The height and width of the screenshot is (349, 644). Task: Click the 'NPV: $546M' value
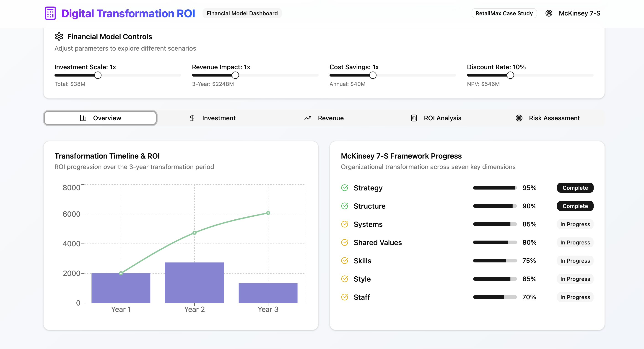(483, 84)
